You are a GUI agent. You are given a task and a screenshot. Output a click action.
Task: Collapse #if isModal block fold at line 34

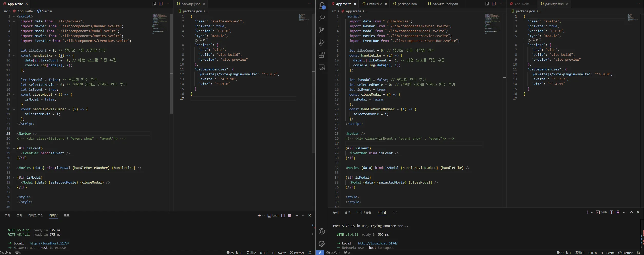click(x=14, y=178)
